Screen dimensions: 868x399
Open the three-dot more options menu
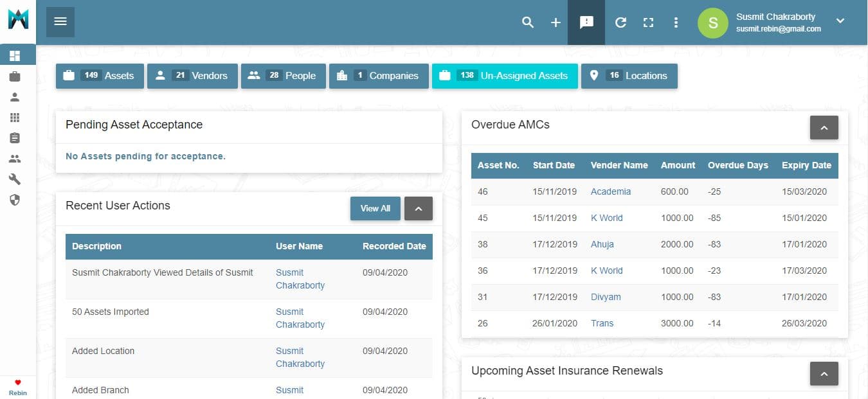[676, 22]
